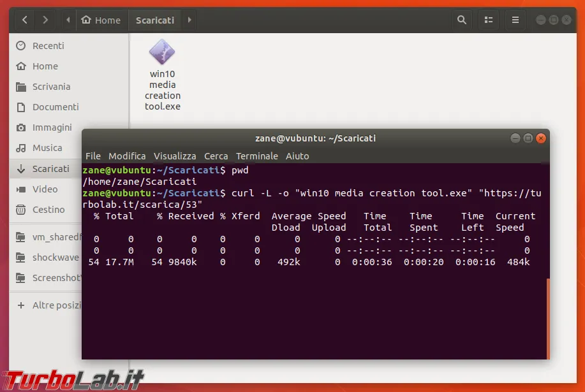
Task: Click the vm_shared network folder icon
Action: click(x=21, y=237)
